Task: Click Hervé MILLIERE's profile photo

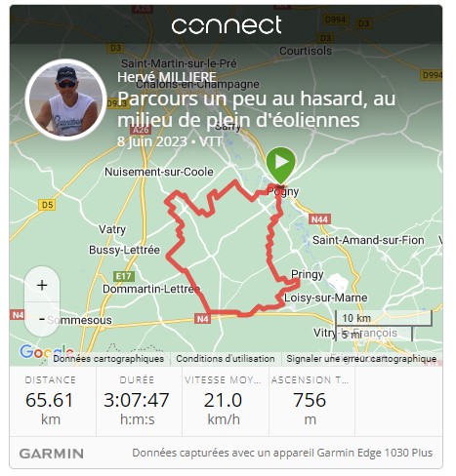Action: pos(66,99)
